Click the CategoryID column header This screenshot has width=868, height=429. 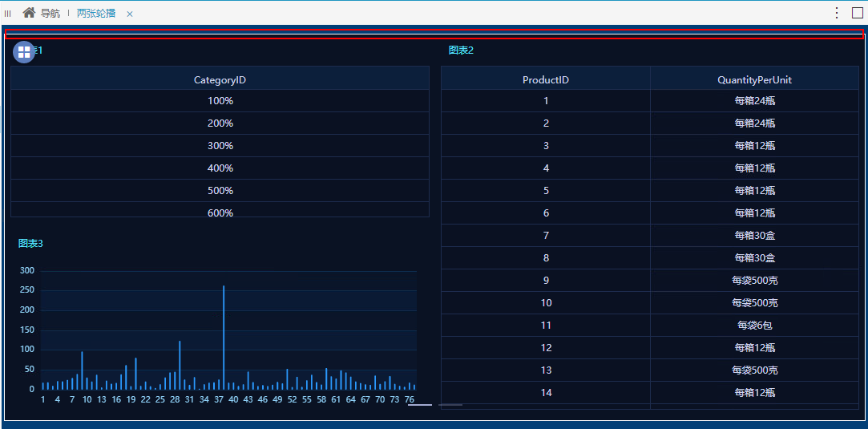click(220, 79)
